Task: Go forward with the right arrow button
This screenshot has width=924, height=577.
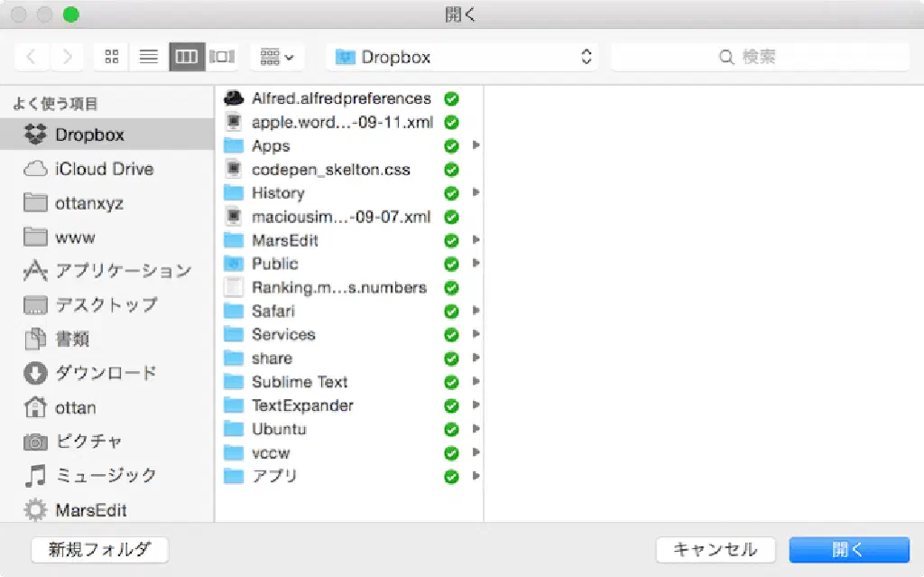Action: (x=67, y=57)
